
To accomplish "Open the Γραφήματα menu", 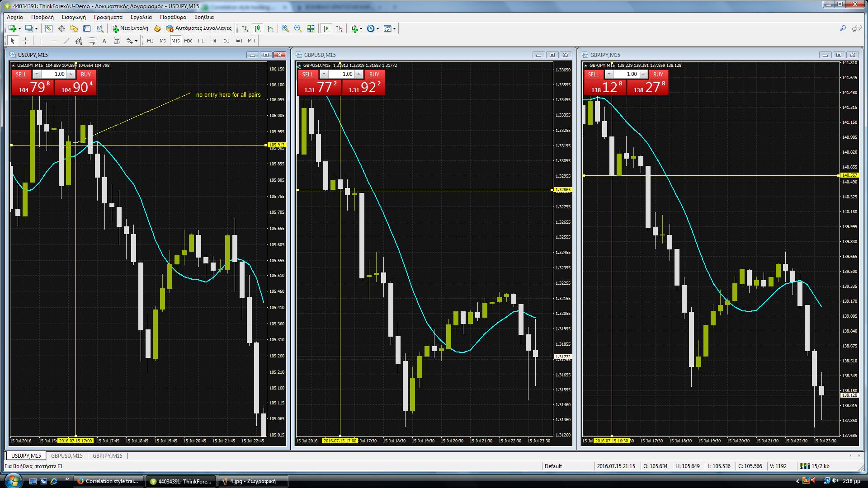I will pyautogui.click(x=108, y=17).
